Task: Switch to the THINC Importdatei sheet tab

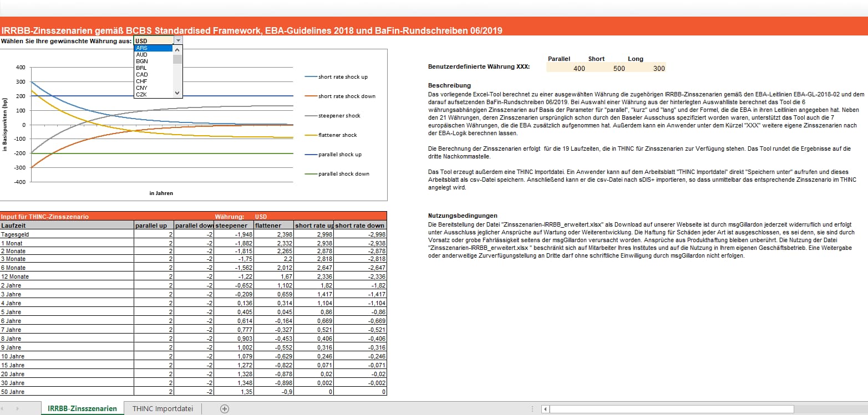Action: [163, 408]
